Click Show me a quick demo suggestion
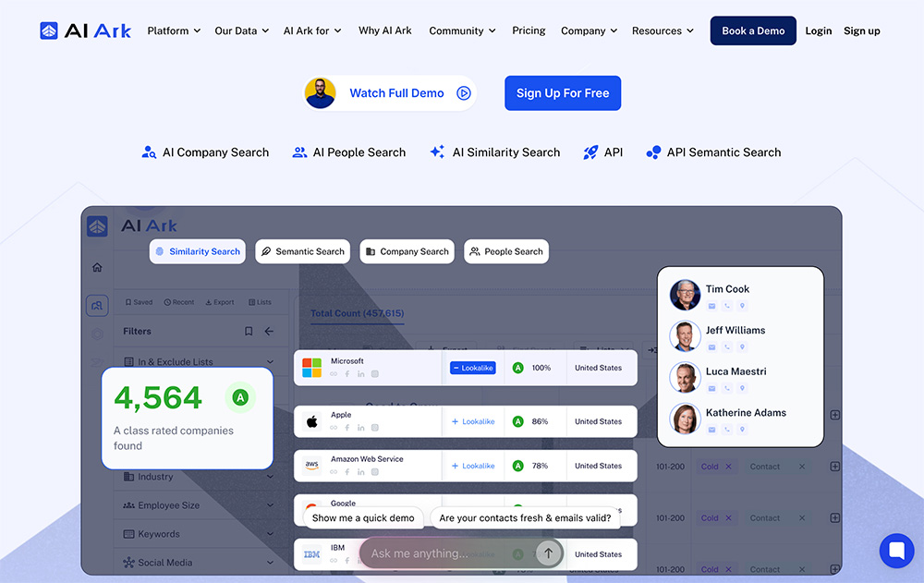Image resolution: width=924 pixels, height=583 pixels. point(363,517)
